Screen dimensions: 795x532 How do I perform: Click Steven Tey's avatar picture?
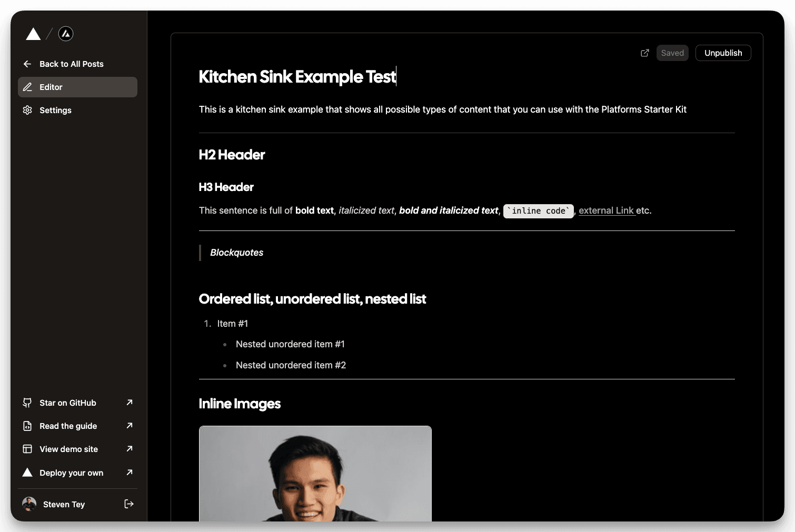click(29, 504)
